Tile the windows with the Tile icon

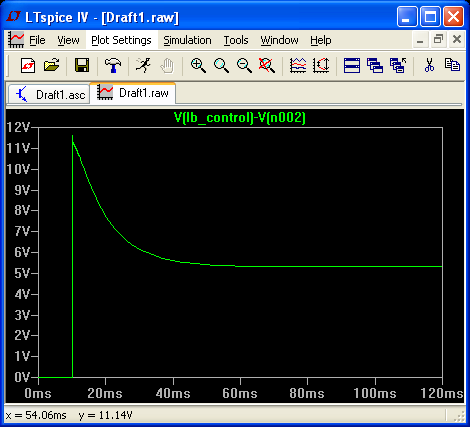pyautogui.click(x=352, y=65)
